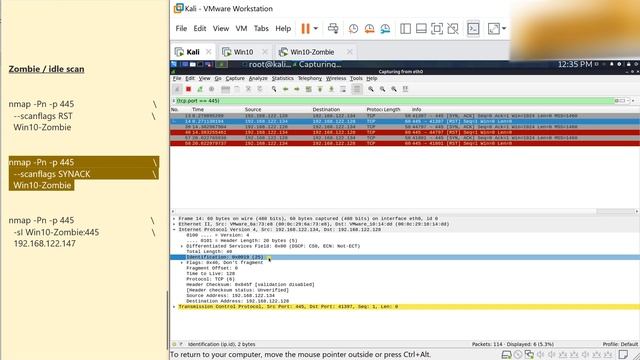The image size is (640, 360).
Task: Open Wireshark Analyze menu
Action: (258, 78)
